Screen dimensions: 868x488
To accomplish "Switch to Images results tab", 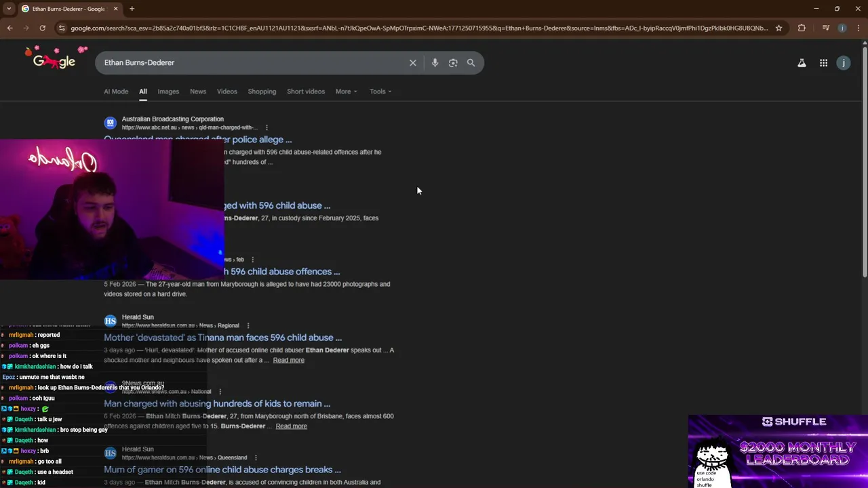I will click(x=168, y=91).
